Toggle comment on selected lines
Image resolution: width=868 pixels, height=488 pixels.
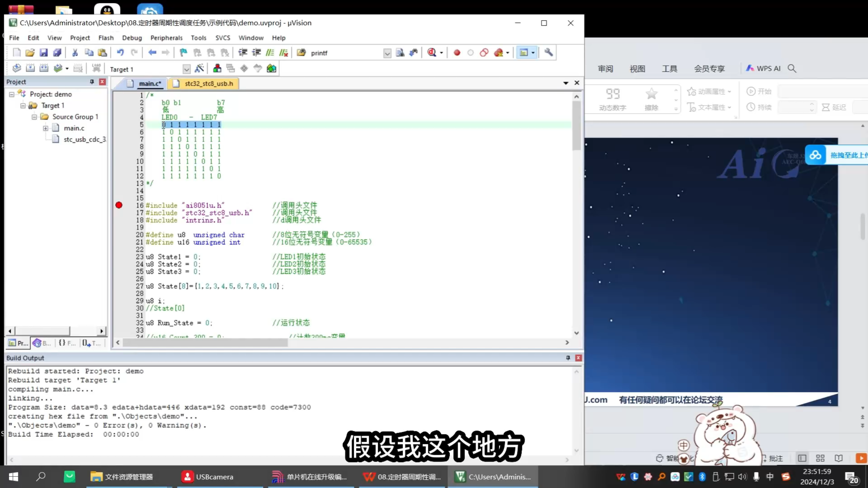270,53
